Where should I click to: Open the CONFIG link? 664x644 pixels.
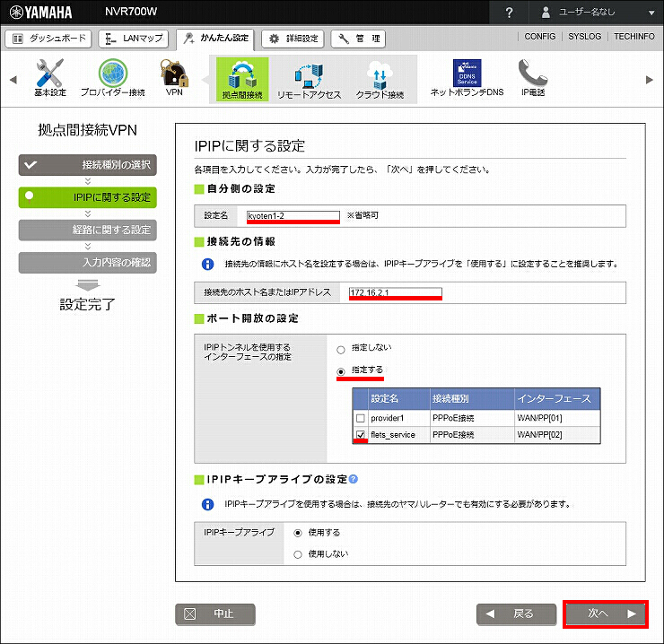point(540,37)
